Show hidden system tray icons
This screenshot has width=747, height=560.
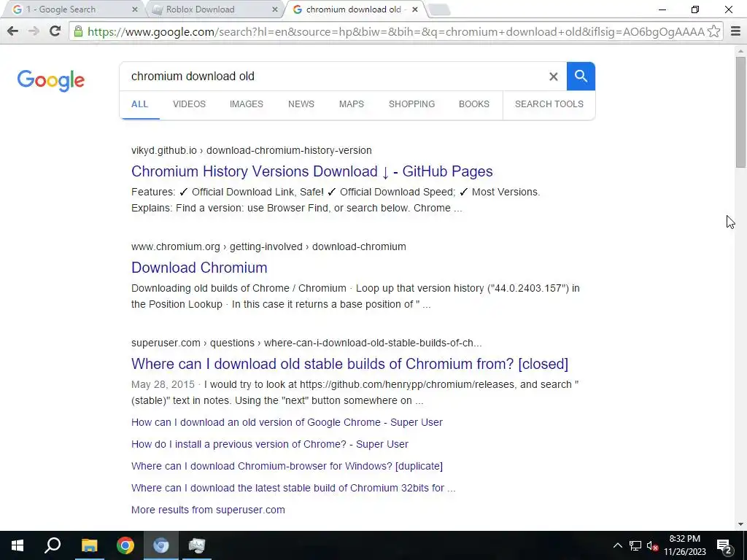(617, 545)
